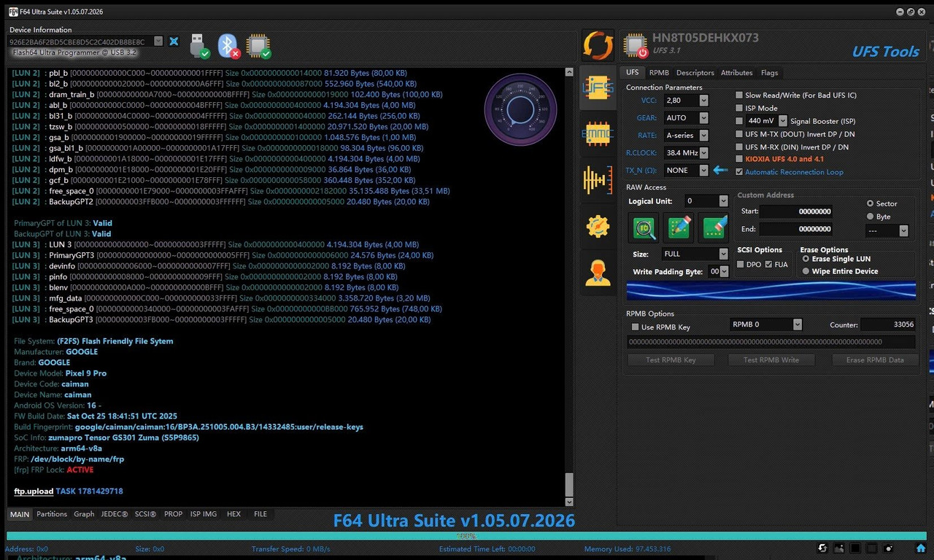
Task: Open the ISP IMG bottom tab
Action: point(204,514)
